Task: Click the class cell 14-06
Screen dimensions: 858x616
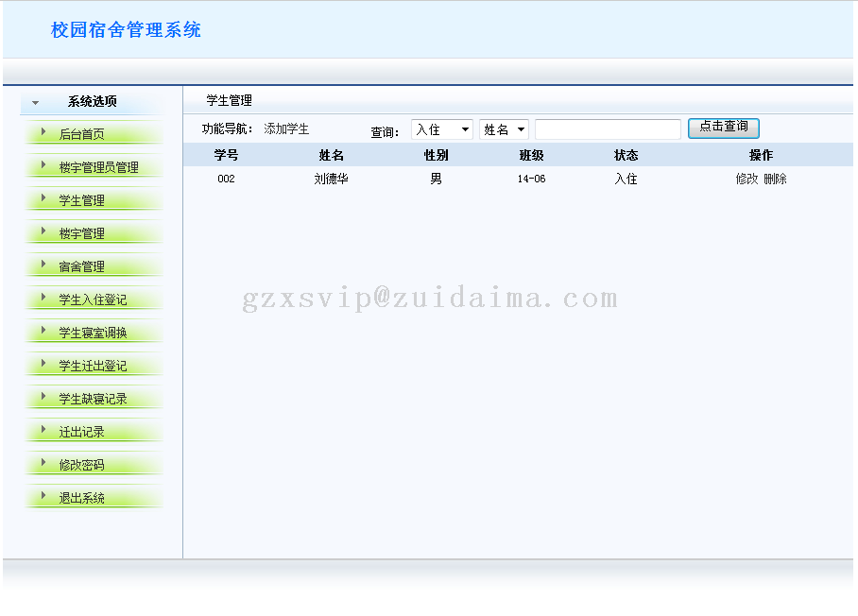Action: tap(531, 179)
